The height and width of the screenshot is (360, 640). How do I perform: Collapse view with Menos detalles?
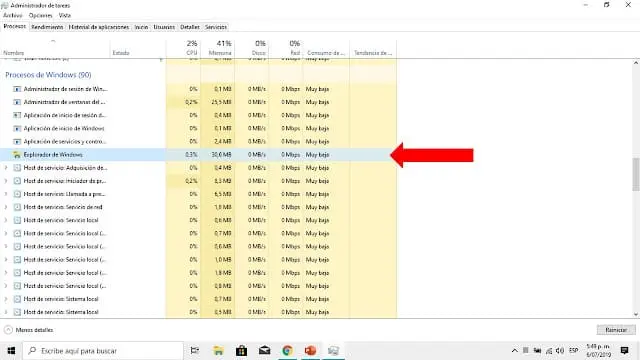coord(29,330)
